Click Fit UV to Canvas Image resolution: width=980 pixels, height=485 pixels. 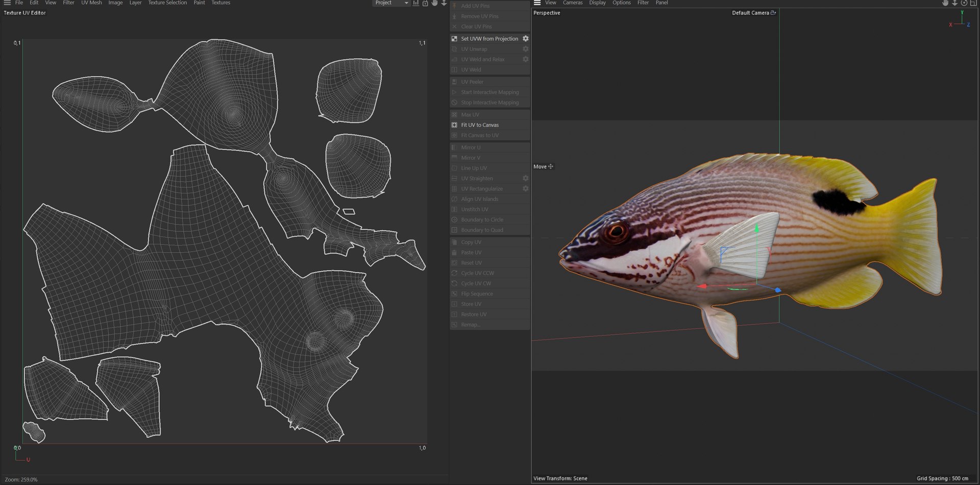[489, 125]
